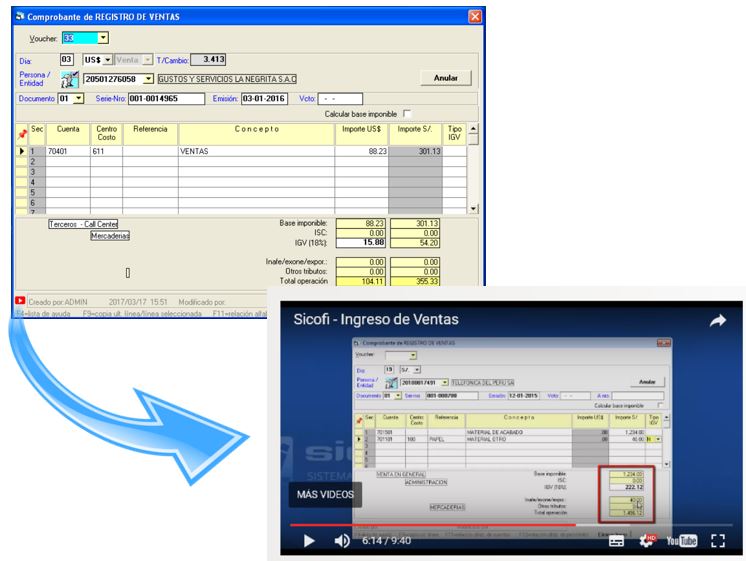746x561 pixels.
Task: Click the Serie-Nro 001-0014965 field
Action: (x=166, y=98)
